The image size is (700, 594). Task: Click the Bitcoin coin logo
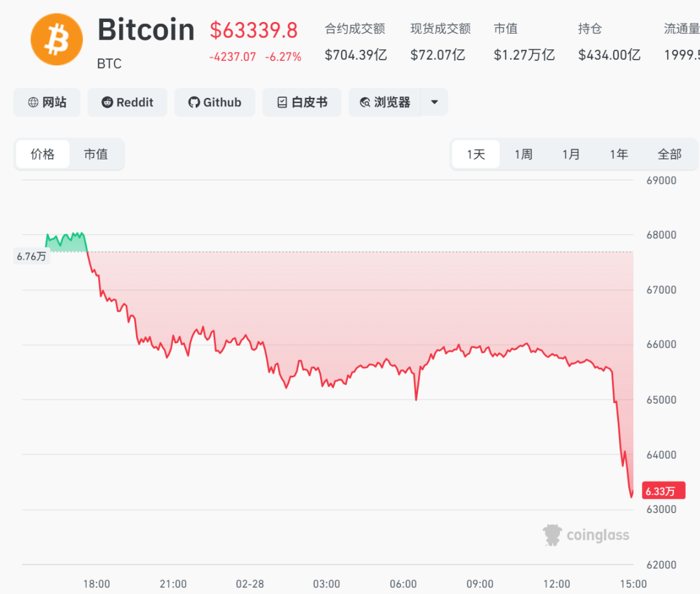pyautogui.click(x=56, y=40)
